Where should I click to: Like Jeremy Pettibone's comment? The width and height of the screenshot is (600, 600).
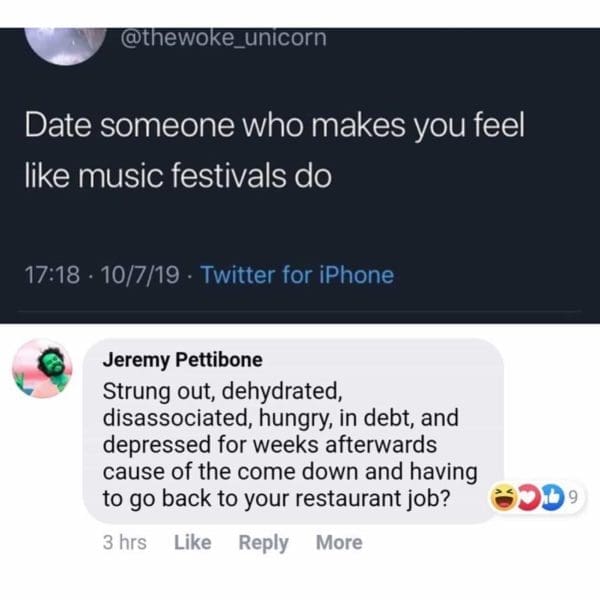pyautogui.click(x=192, y=543)
